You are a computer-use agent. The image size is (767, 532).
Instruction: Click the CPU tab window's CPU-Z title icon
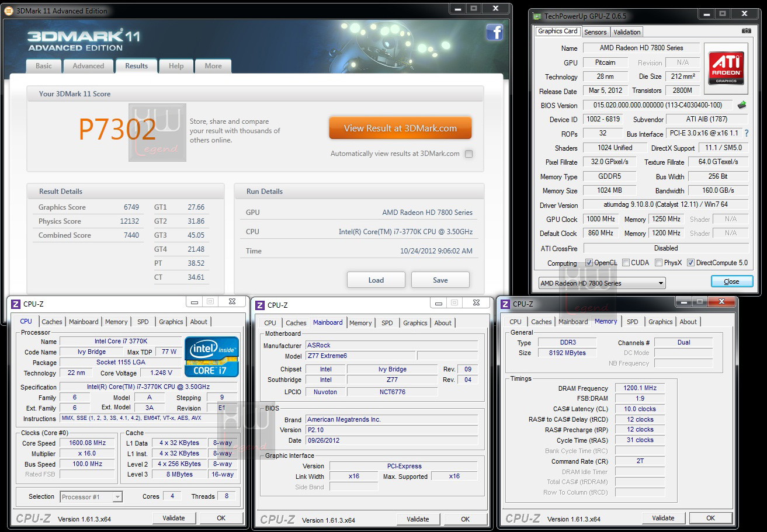pos(16,304)
